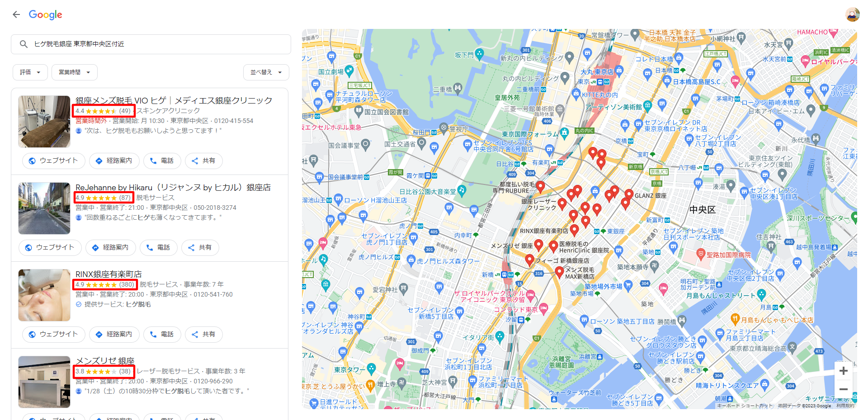The height and width of the screenshot is (420, 868).
Task: Select the HenriClinic 銀座院 red map pin
Action: click(x=553, y=247)
